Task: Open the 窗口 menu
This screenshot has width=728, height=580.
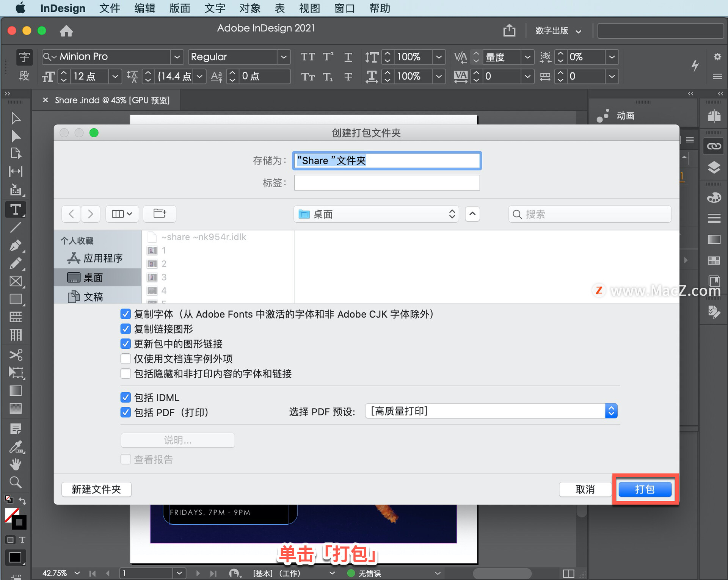Action: [344, 8]
